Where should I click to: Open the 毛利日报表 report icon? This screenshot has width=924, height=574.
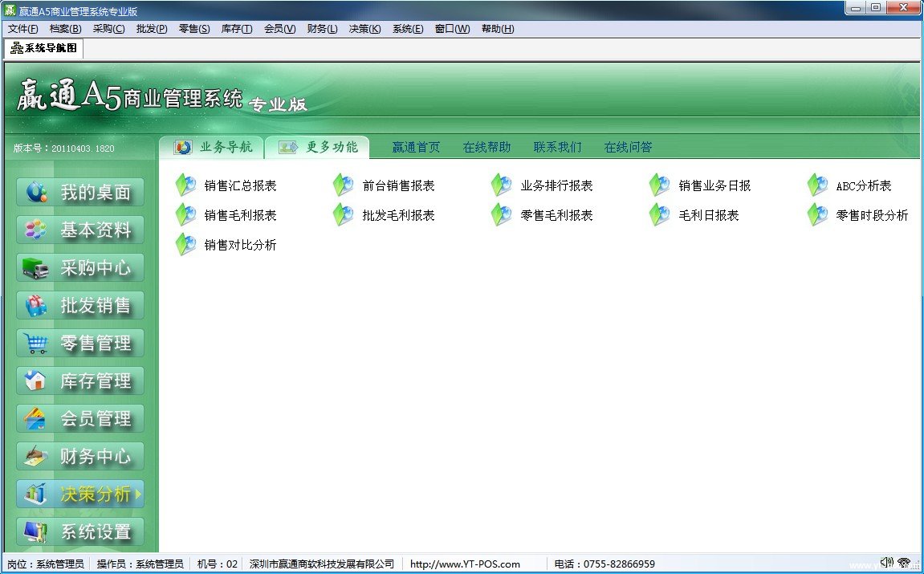tap(659, 215)
